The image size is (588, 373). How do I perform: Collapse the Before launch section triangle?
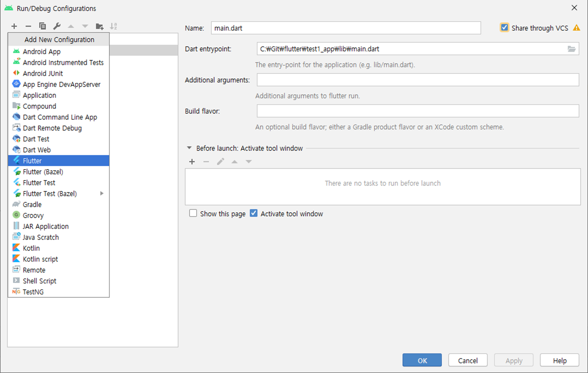(x=189, y=148)
